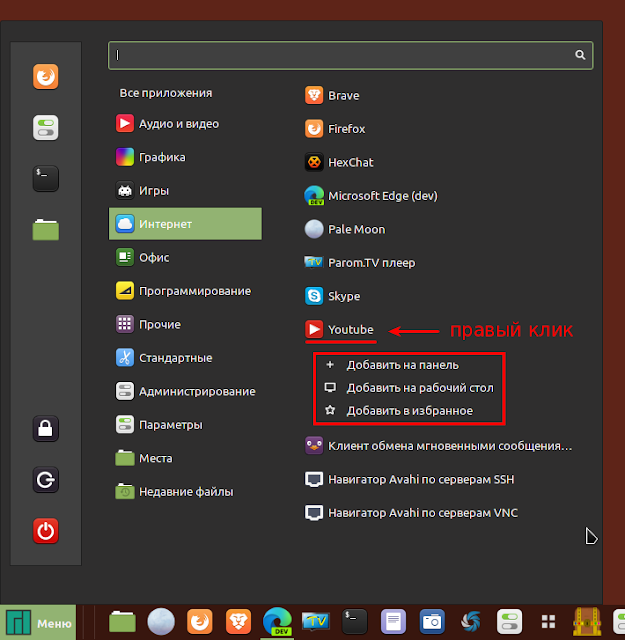Open system settings in favorites sidebar

pyautogui.click(x=45, y=127)
